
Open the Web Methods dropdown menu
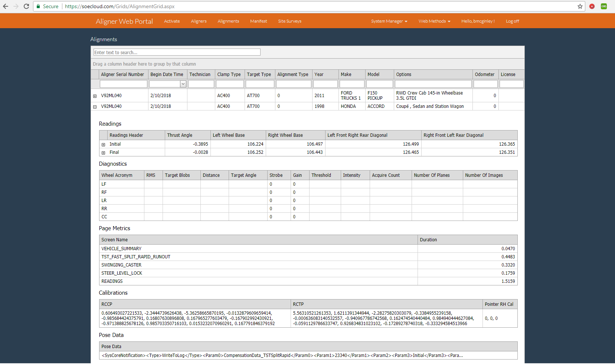tap(434, 21)
